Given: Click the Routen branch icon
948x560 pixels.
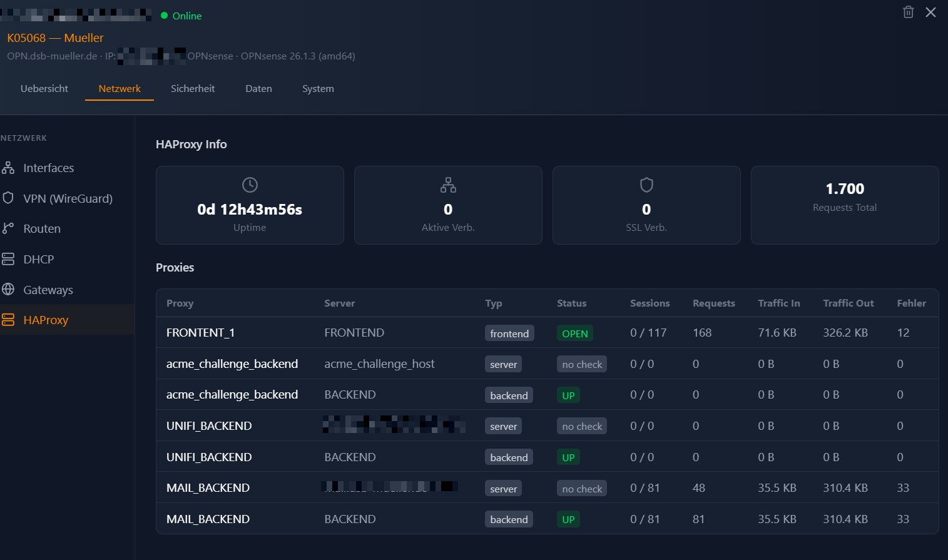Looking at the screenshot, I should [8, 228].
